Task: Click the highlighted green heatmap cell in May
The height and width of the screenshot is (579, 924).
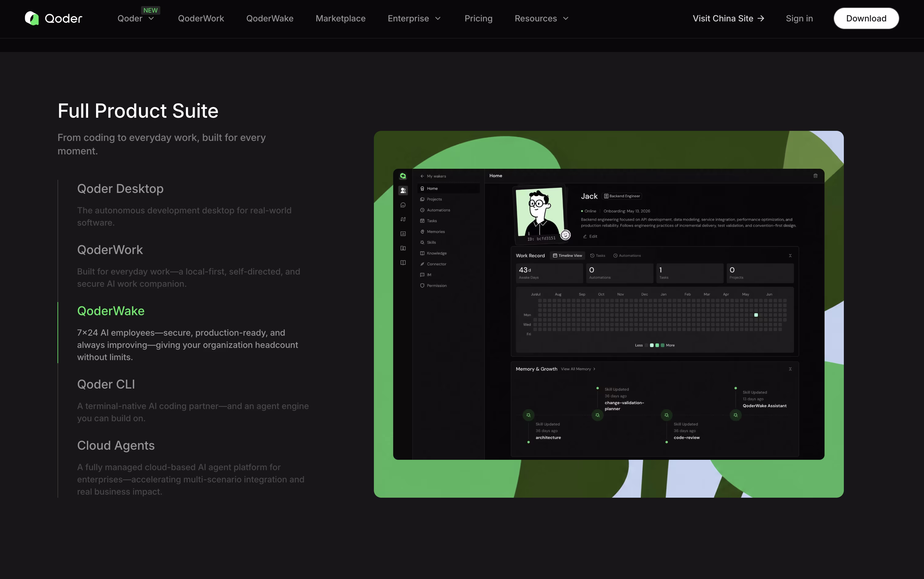Action: click(x=756, y=315)
